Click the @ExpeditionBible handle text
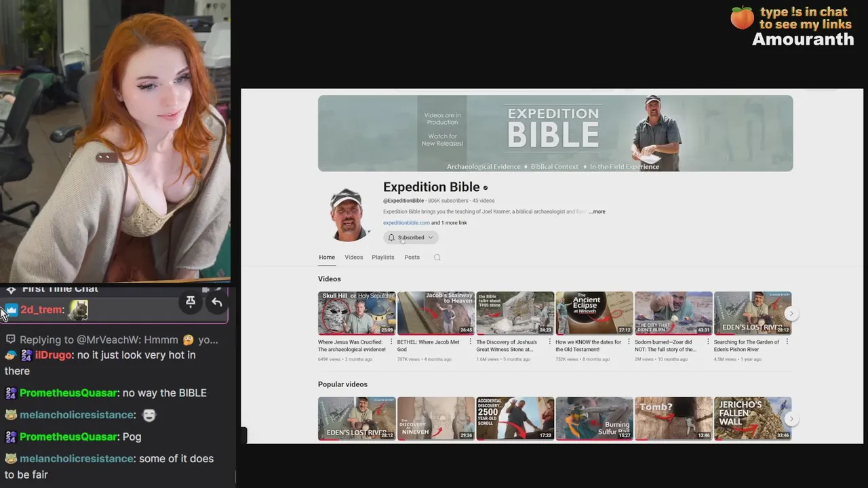The image size is (868, 488). coord(403,201)
